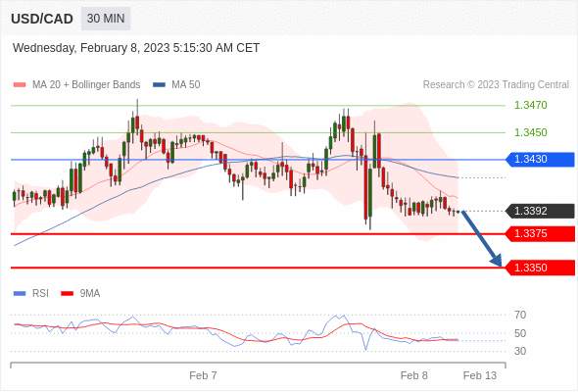The height and width of the screenshot is (392, 578).
Task: Click the date line 'Wednesday, February 8, 2023'
Action: point(136,48)
